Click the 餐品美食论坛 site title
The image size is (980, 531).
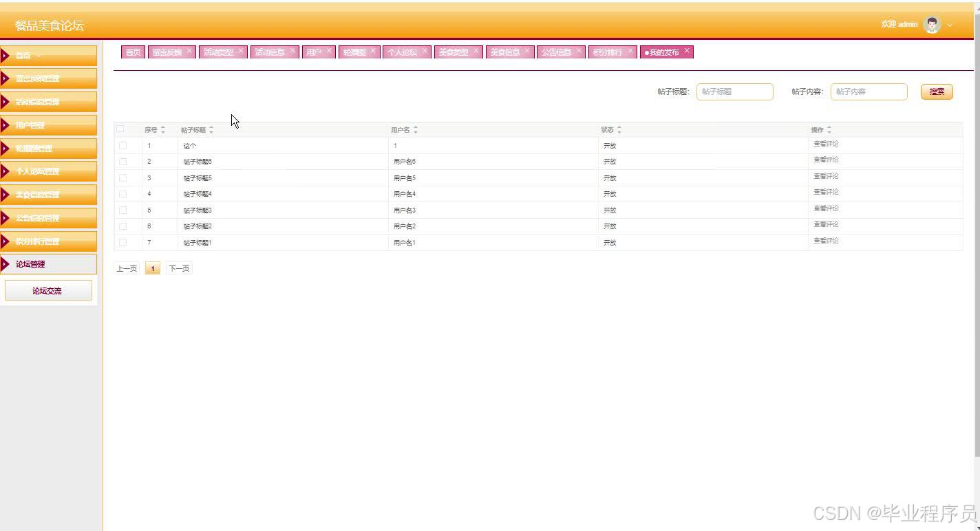[x=50, y=26]
